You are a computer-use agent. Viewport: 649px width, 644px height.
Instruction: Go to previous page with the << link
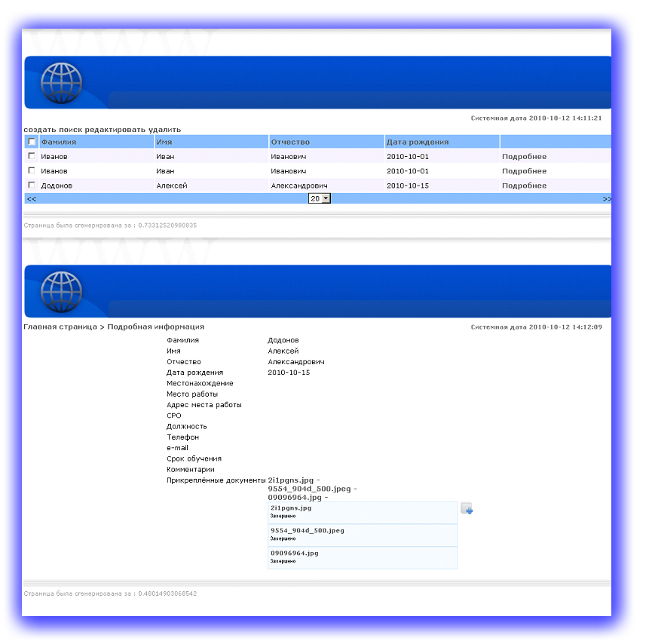coord(32,199)
